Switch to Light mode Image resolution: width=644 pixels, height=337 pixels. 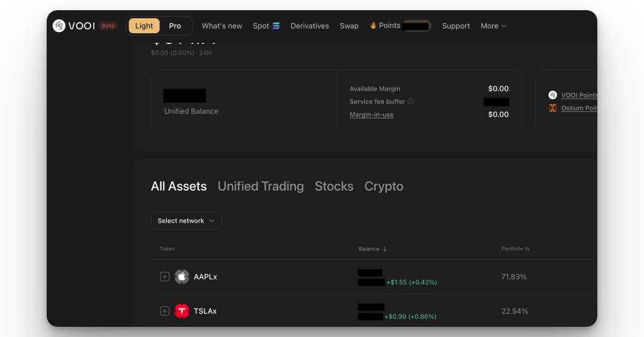click(x=144, y=26)
